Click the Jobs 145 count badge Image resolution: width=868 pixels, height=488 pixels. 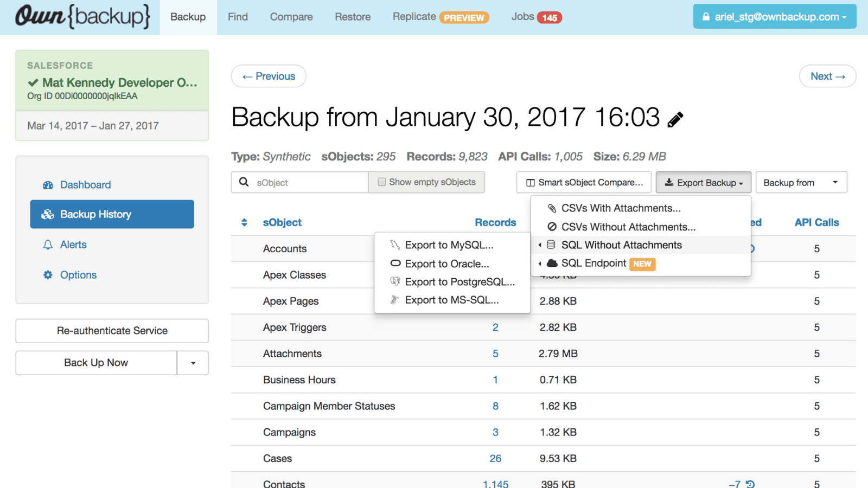[x=550, y=18]
